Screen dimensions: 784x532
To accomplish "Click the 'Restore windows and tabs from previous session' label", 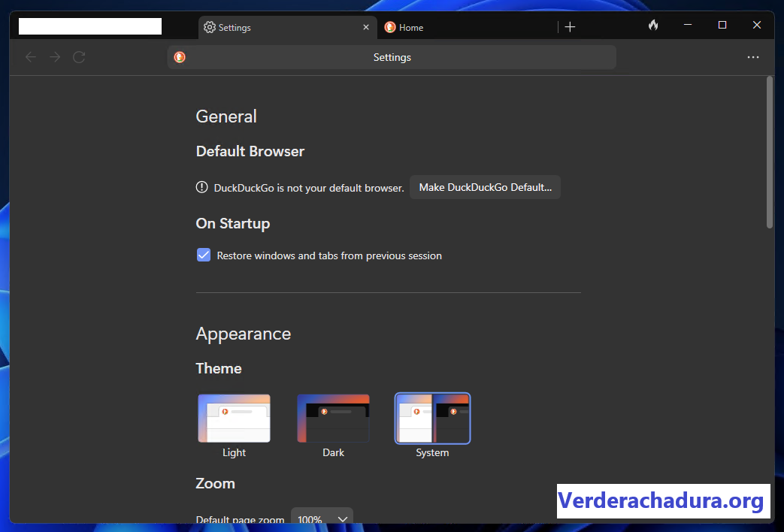I will 329,255.
